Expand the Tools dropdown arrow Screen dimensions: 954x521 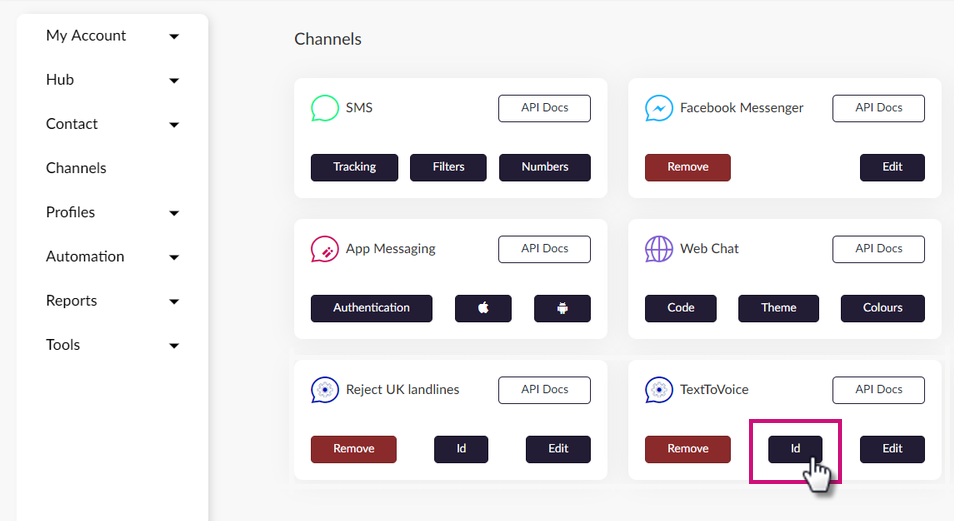click(174, 346)
